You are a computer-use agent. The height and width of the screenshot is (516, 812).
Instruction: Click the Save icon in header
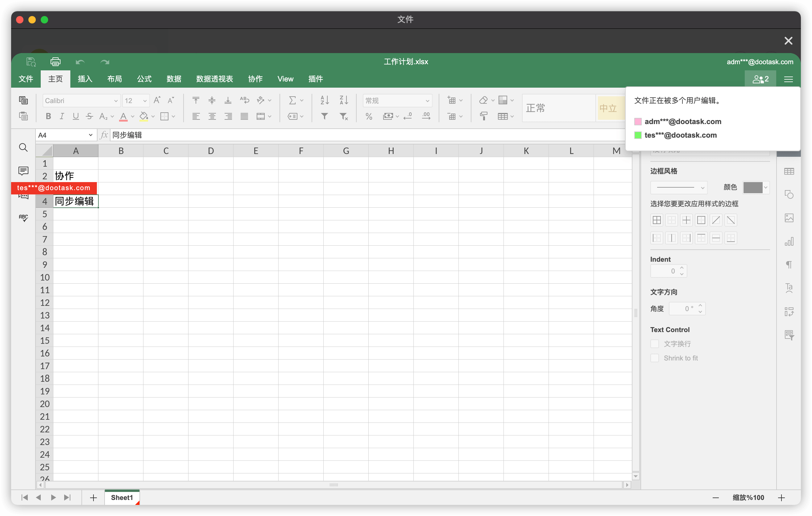click(31, 62)
